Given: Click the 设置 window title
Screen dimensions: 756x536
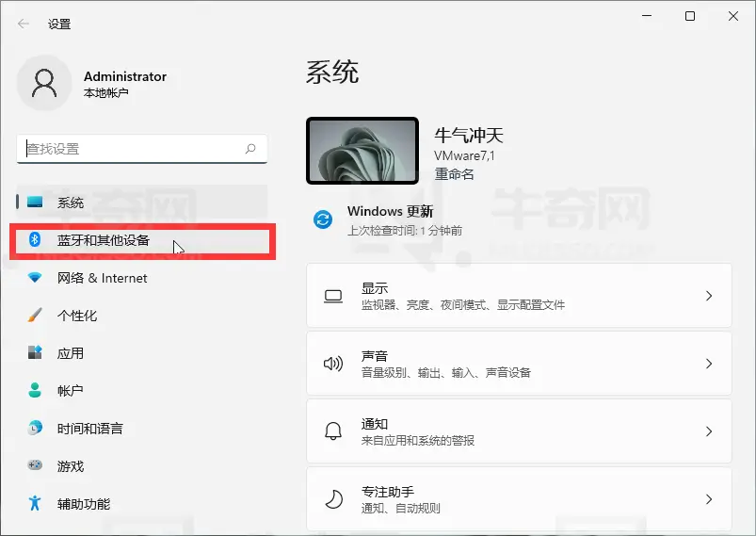Looking at the screenshot, I should (59, 24).
